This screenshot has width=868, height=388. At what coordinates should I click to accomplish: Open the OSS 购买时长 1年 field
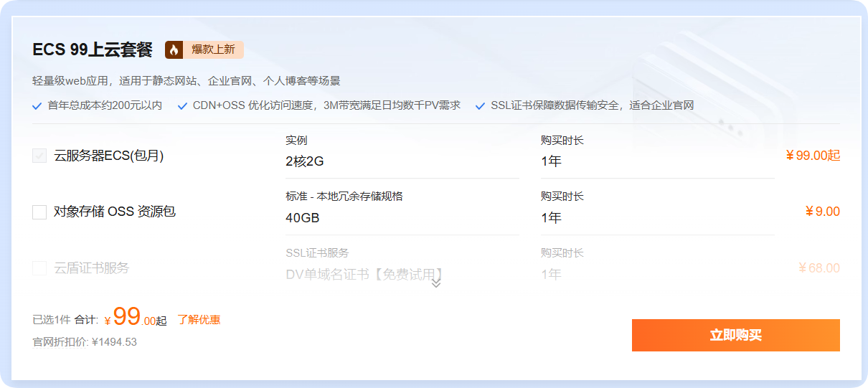[x=658, y=218]
